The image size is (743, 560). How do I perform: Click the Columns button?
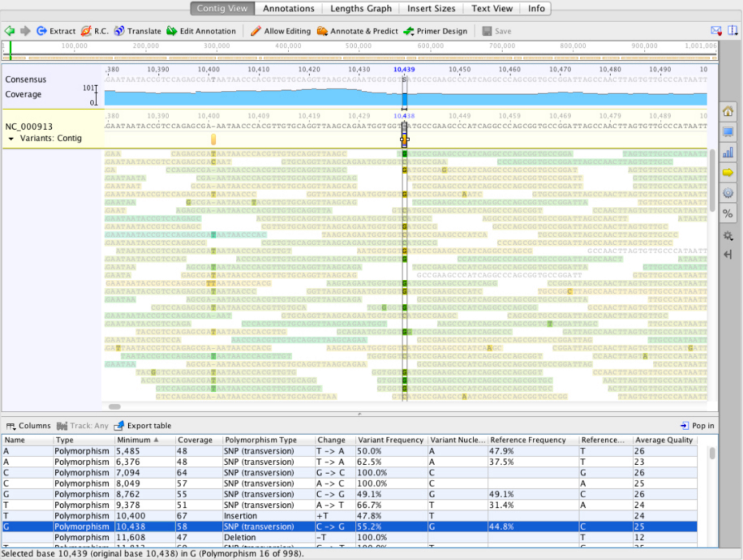click(x=29, y=426)
